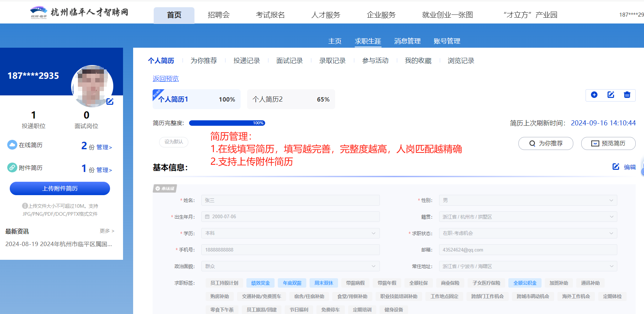The image size is (644, 314).
Task: Click the add new resume plus icon
Action: (x=594, y=95)
